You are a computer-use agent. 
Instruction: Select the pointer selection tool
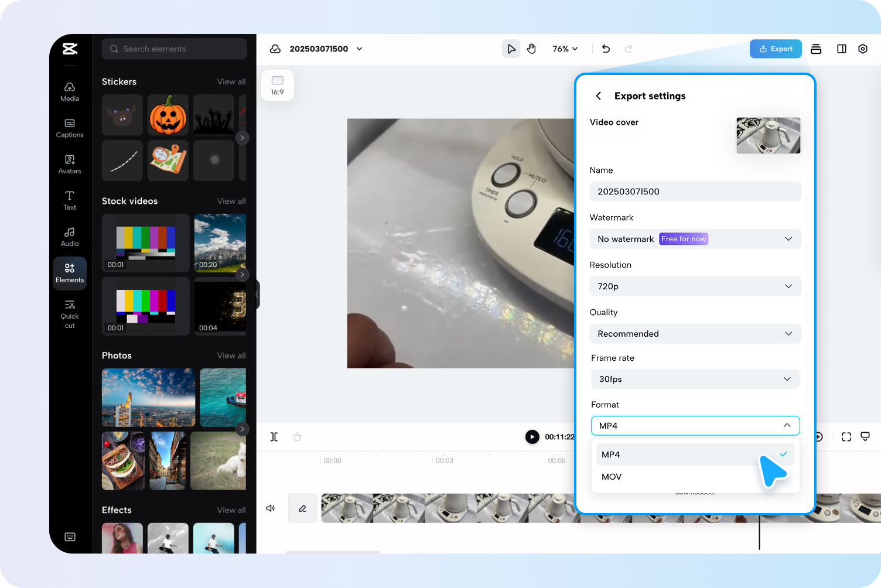511,49
